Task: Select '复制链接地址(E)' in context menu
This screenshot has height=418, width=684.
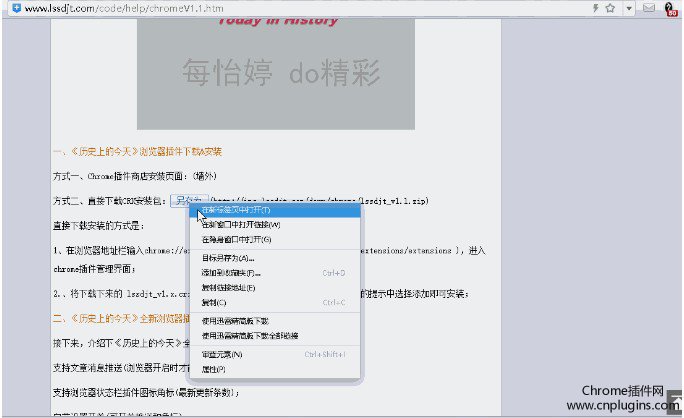Action: 275,288
